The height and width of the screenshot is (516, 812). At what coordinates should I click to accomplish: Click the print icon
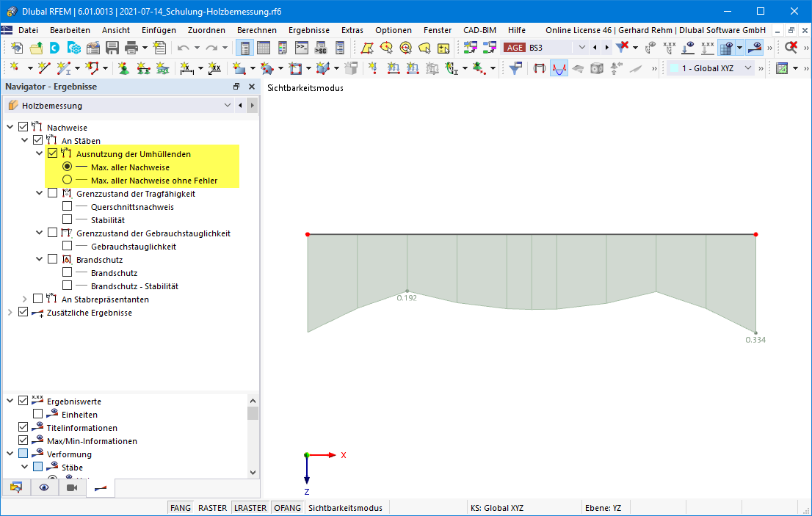[131, 48]
